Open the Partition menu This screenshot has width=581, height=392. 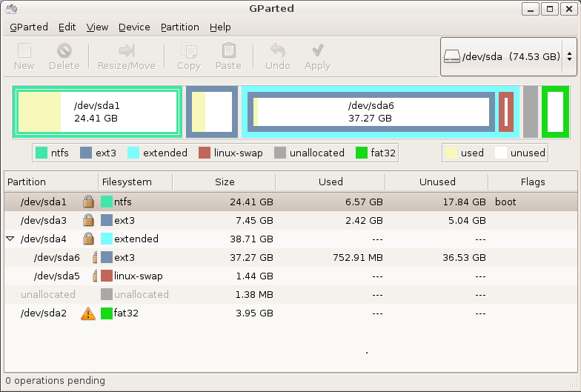point(179,27)
